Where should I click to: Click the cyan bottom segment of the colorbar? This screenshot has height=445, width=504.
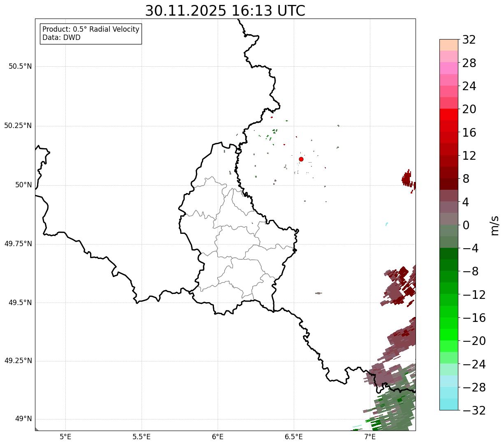449,404
